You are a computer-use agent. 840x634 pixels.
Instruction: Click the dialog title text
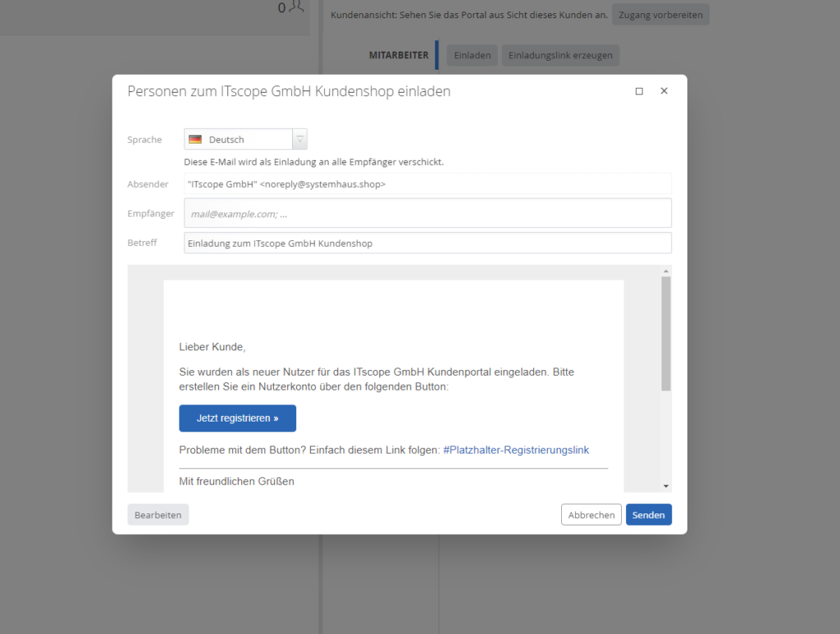(x=289, y=92)
